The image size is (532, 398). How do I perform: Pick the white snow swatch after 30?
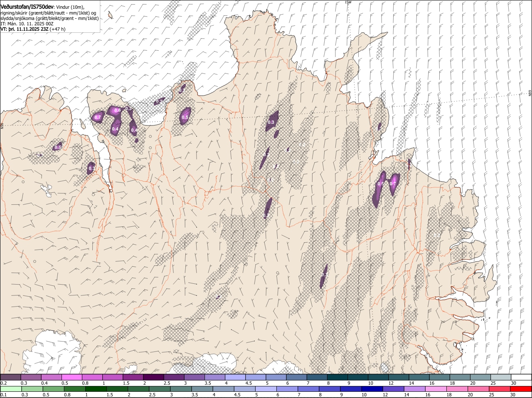pyautogui.click(x=522, y=377)
